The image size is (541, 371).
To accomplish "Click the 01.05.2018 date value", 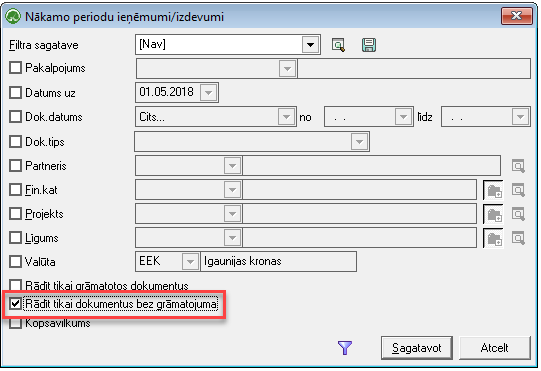I will coord(166,92).
